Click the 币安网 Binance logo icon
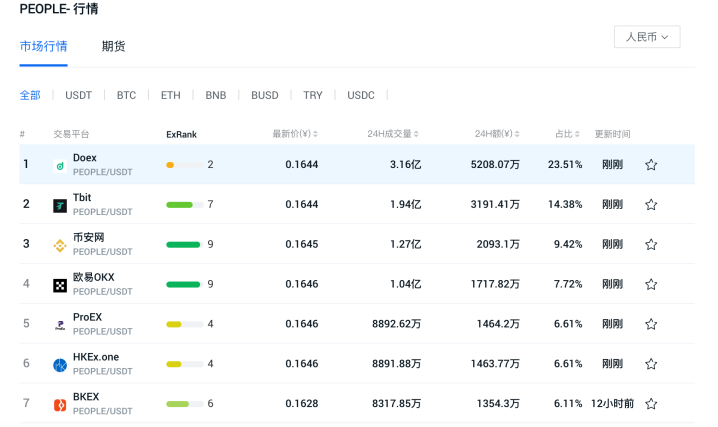718x427 pixels. click(60, 246)
